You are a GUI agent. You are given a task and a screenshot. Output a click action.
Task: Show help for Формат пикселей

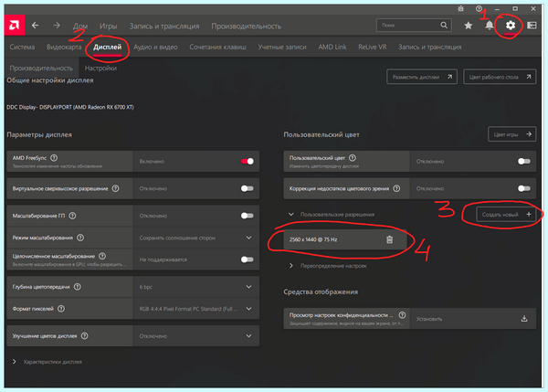pos(61,309)
